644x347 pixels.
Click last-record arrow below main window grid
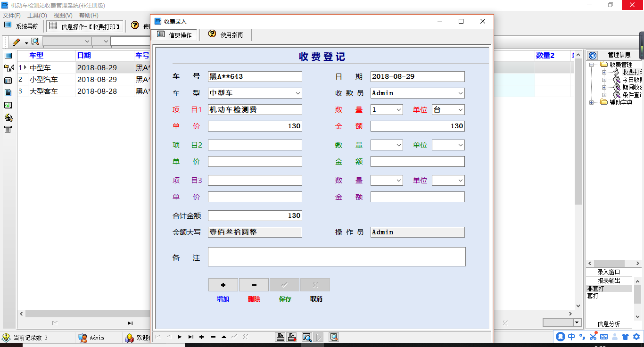point(130,323)
